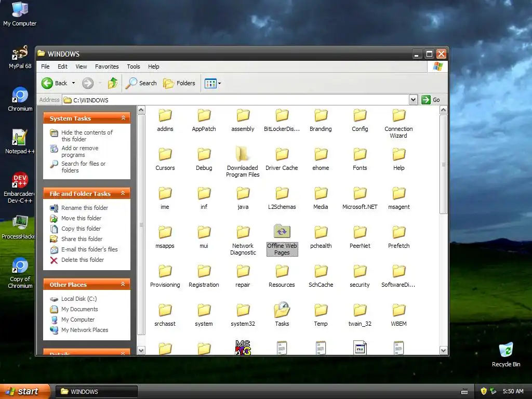Click Search for files or folders
Screen dimensions: 532x399
[78, 167]
